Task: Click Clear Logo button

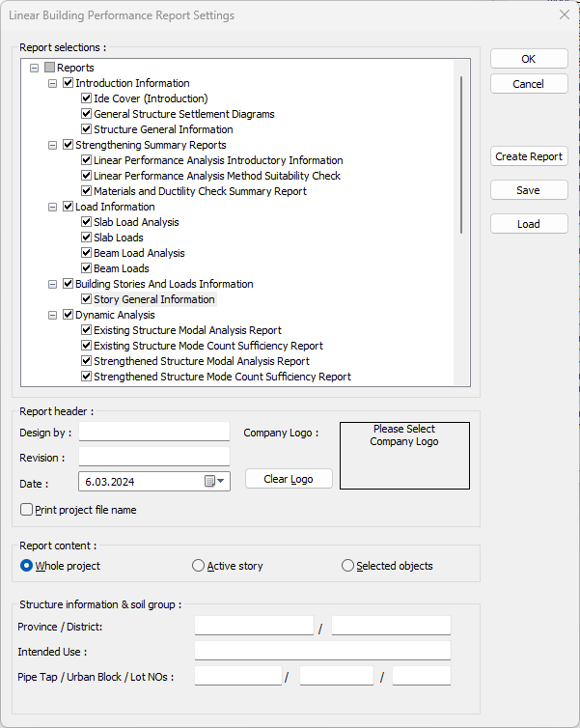Action: point(289,479)
